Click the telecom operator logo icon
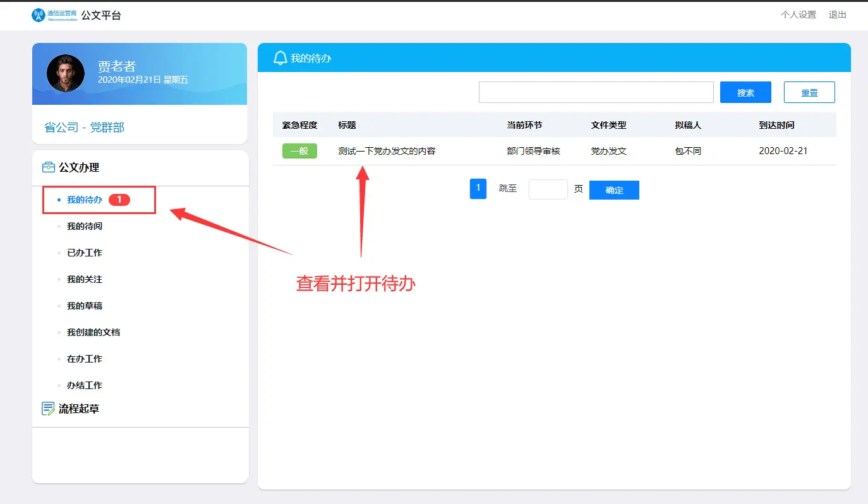The image size is (868, 504). coord(39,15)
